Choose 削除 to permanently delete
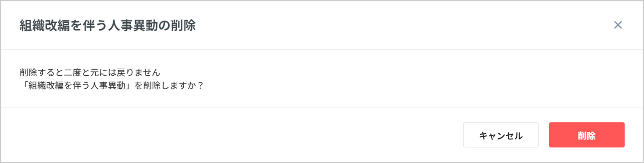The image size is (644, 163). pyautogui.click(x=586, y=135)
